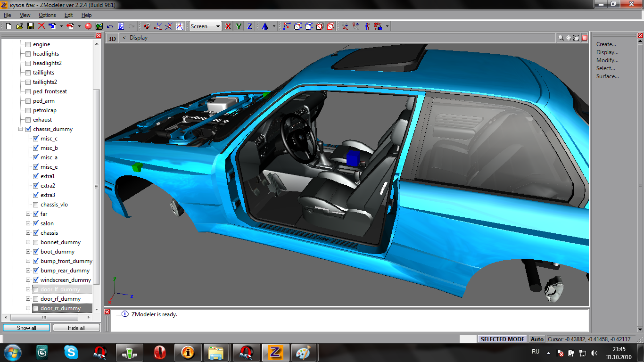Screen dimensions: 644x362
Task: Open the Create... command menu
Action: [606, 44]
